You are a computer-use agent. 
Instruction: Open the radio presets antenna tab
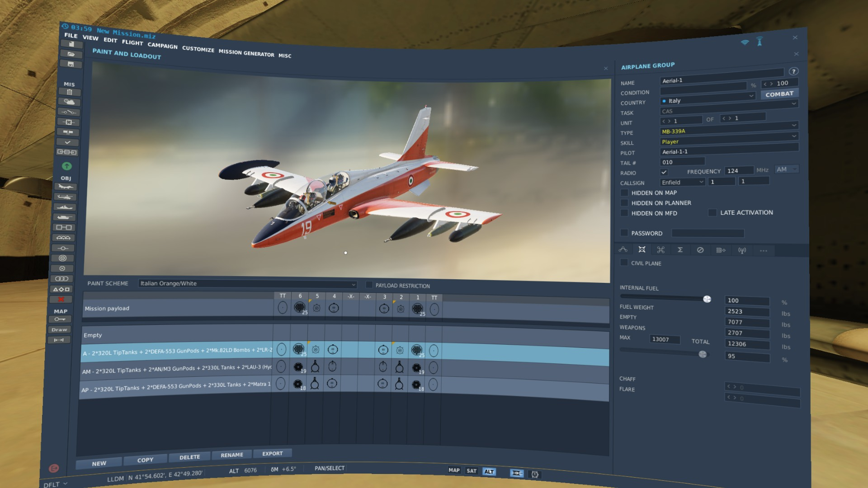[x=742, y=250]
